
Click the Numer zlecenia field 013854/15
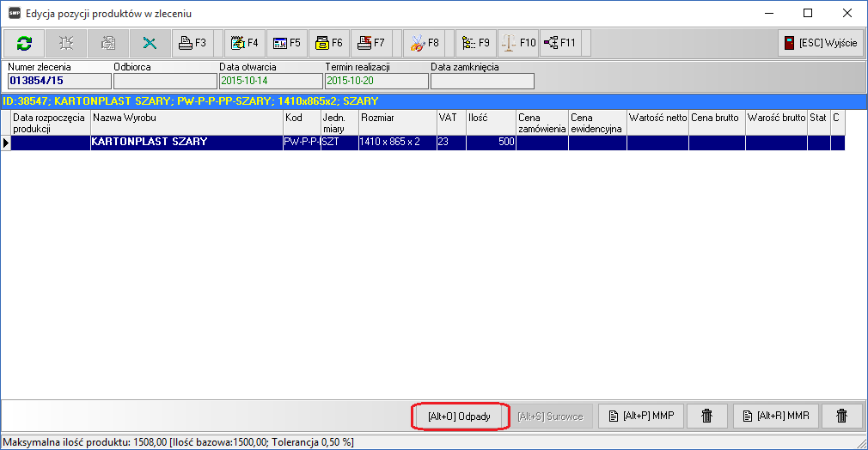coord(59,81)
